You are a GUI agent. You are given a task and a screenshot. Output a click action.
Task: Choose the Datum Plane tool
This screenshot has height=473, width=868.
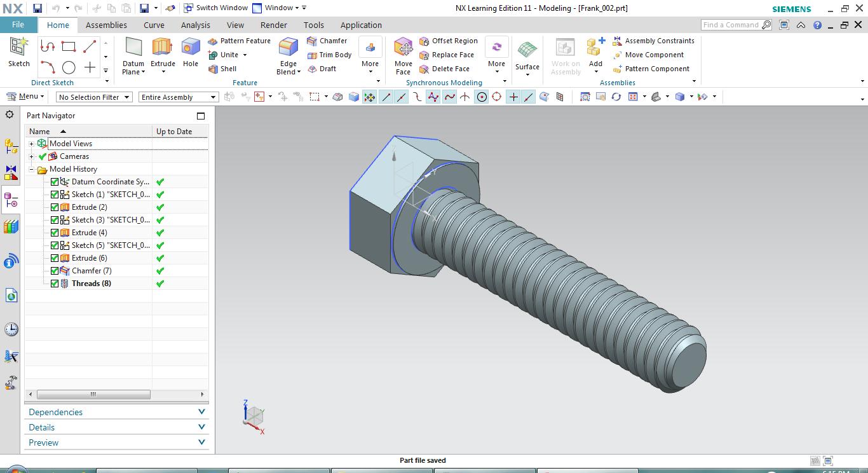click(133, 51)
